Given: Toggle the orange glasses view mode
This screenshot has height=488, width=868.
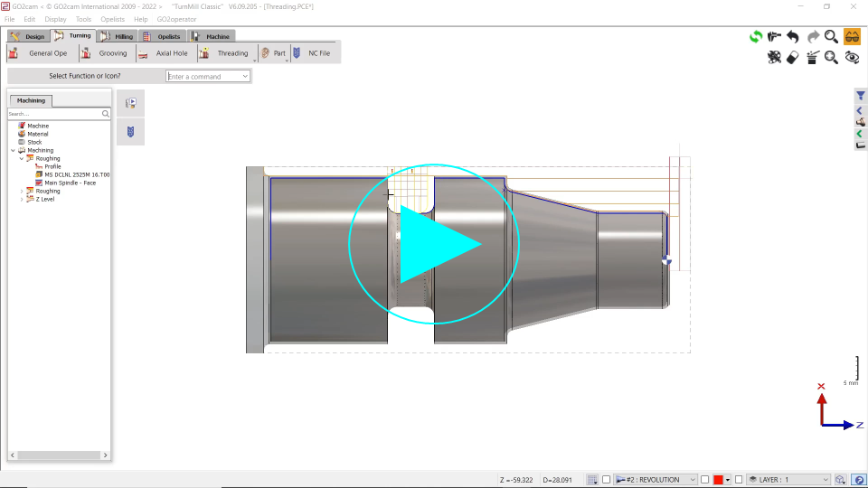Looking at the screenshot, I should (x=852, y=37).
